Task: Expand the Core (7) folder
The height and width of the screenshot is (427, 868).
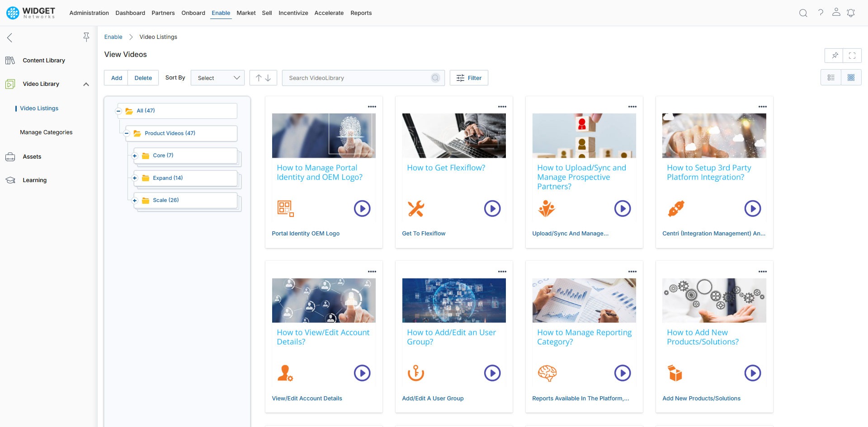Action: [135, 156]
